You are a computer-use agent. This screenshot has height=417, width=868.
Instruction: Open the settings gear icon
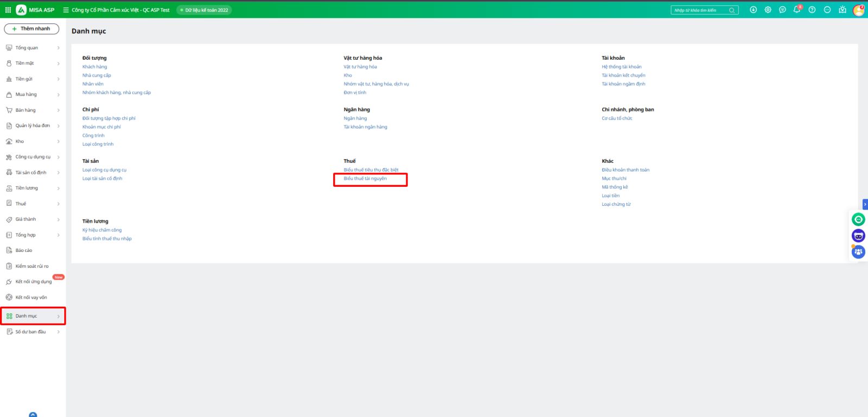(768, 10)
